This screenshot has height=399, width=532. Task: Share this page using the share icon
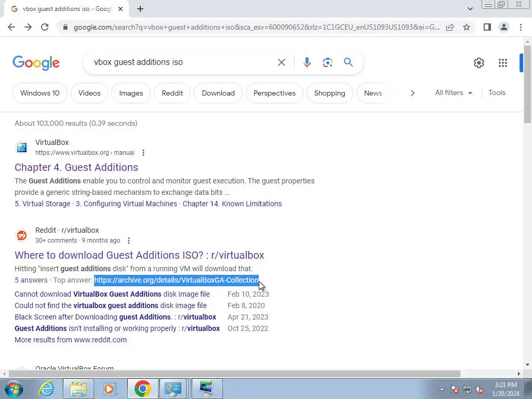coord(450,27)
